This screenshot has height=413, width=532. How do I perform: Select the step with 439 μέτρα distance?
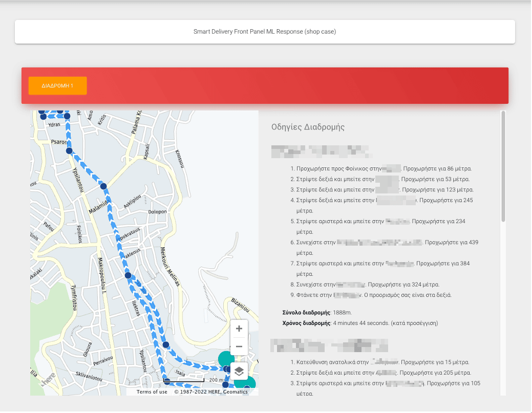387,243
